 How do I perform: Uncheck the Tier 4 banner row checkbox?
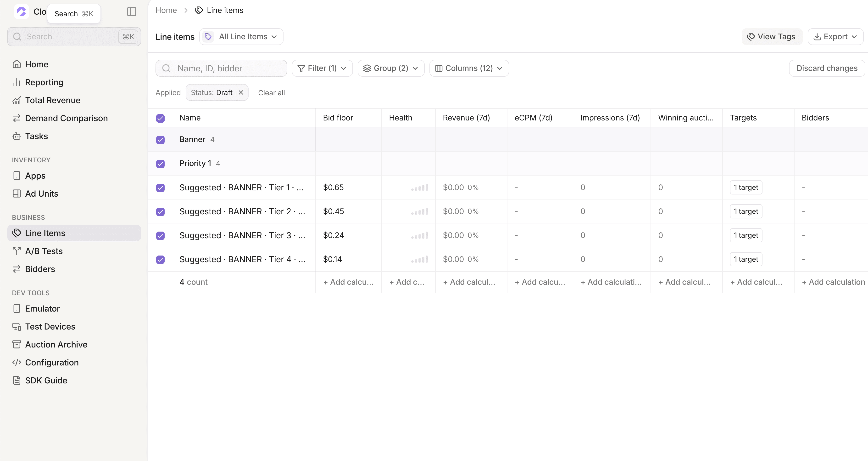pos(160,259)
